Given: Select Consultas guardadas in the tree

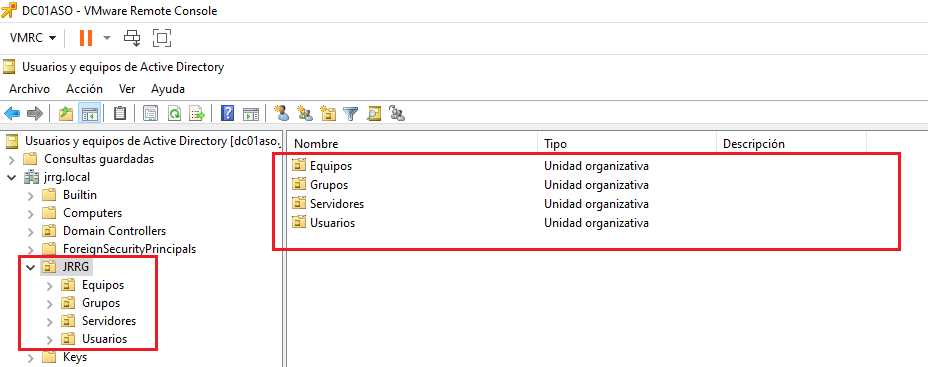Looking at the screenshot, I should 99,159.
